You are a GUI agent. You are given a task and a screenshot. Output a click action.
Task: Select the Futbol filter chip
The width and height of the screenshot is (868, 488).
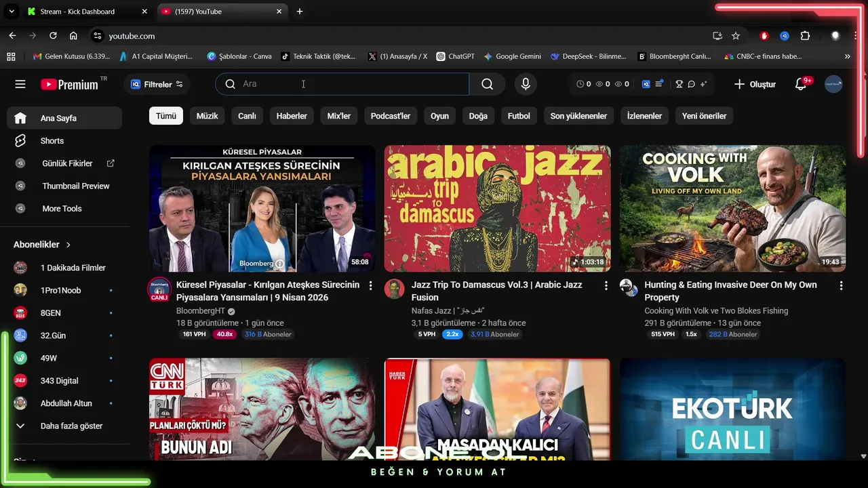pos(519,116)
